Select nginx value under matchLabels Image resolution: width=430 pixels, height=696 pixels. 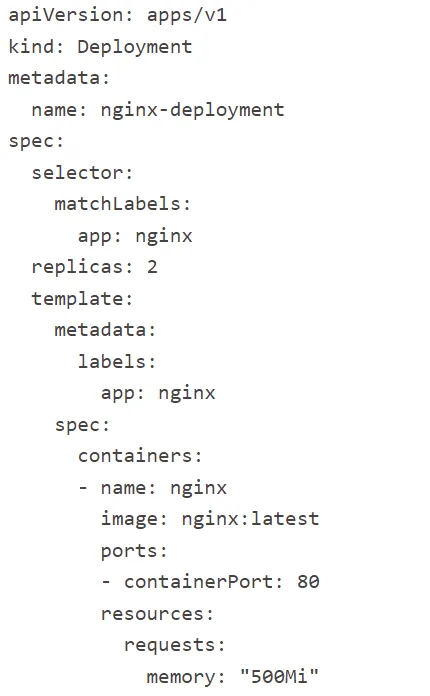pos(164,236)
